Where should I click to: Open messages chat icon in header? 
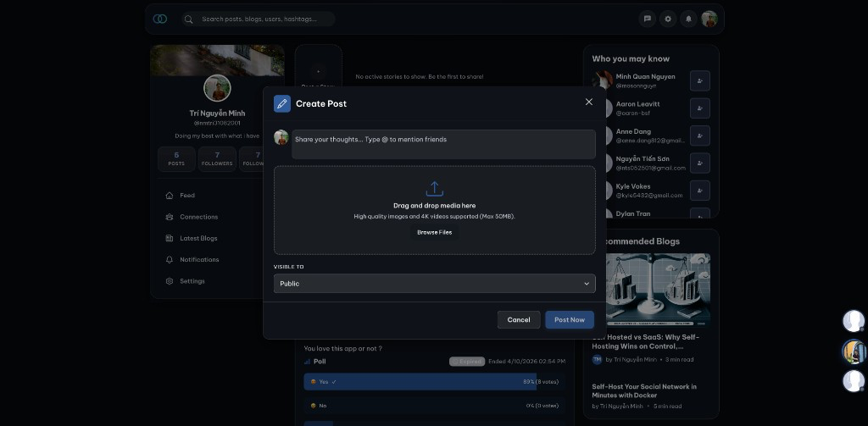(x=647, y=19)
